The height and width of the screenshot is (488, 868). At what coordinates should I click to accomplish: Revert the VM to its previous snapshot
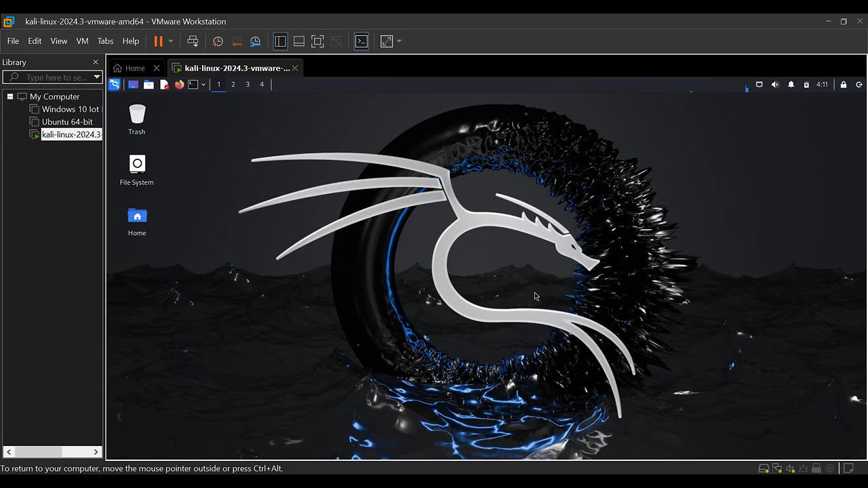237,41
